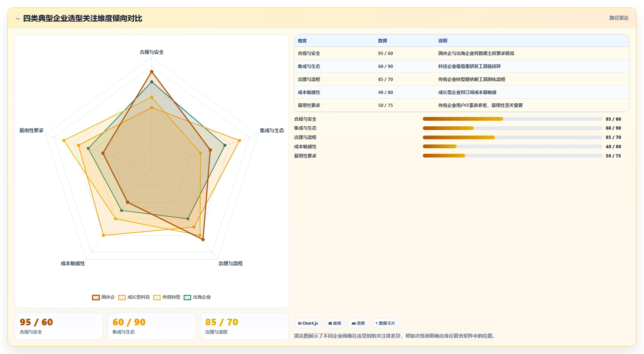The height and width of the screenshot is (354, 644).
Task: Click the 进度 tag
Action: (x=358, y=323)
